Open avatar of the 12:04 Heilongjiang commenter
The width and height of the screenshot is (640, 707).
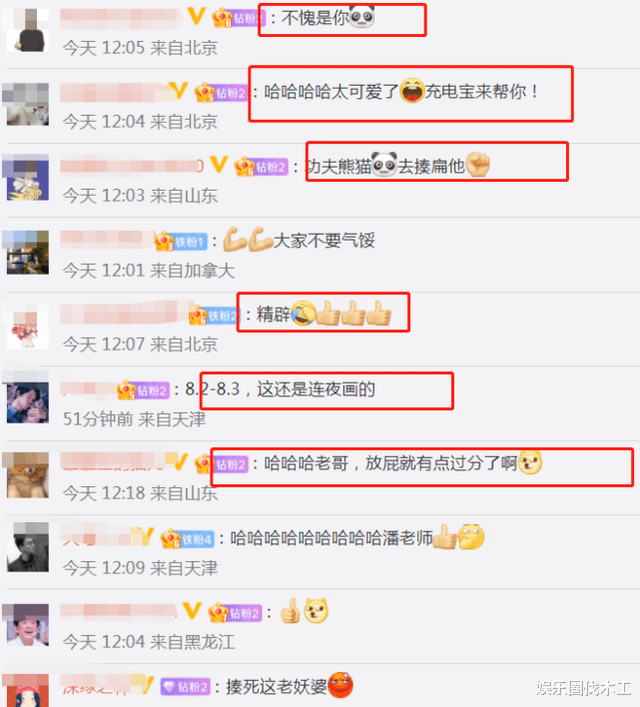coord(27,625)
